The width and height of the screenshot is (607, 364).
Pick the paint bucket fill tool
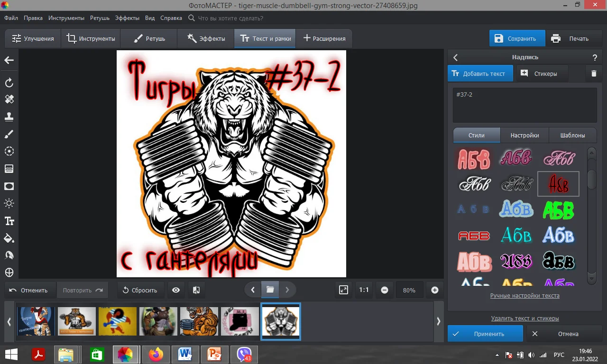(x=9, y=238)
